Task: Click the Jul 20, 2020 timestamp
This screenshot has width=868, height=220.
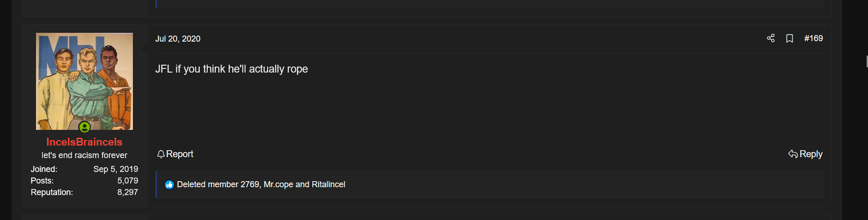Action: (x=178, y=39)
